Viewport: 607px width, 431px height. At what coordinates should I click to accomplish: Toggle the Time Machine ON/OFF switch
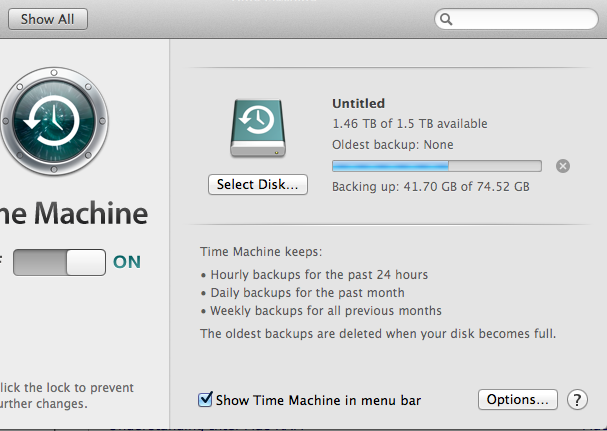tap(59, 263)
